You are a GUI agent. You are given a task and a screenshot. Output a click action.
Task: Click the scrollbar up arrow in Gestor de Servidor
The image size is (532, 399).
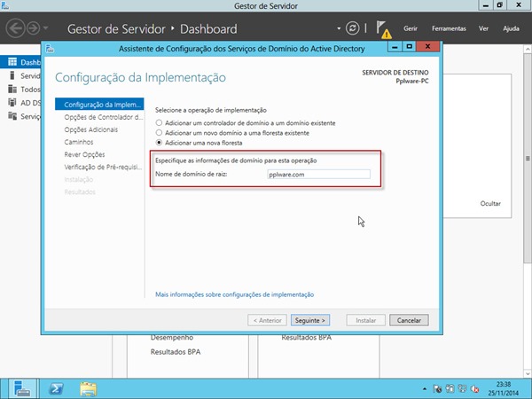coord(528,49)
